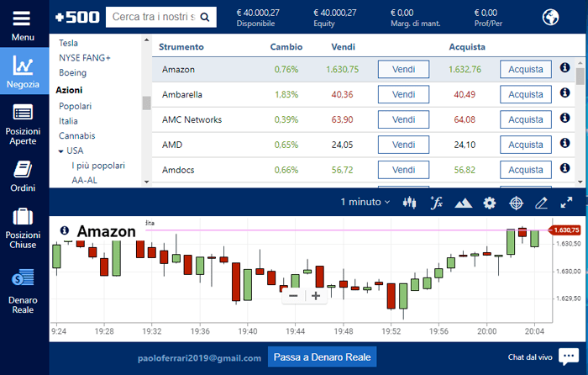
Task: Open Amazon chart info icon
Action: (65, 230)
